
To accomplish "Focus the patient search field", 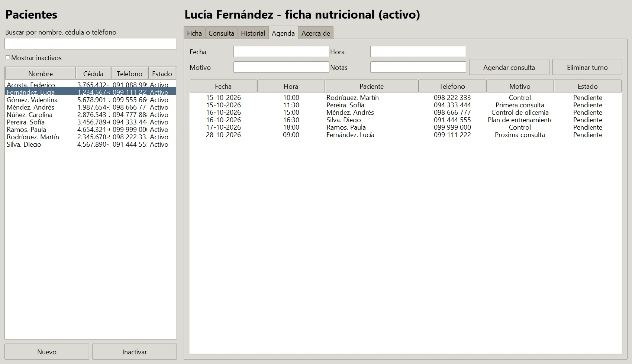I will pyautogui.click(x=91, y=43).
